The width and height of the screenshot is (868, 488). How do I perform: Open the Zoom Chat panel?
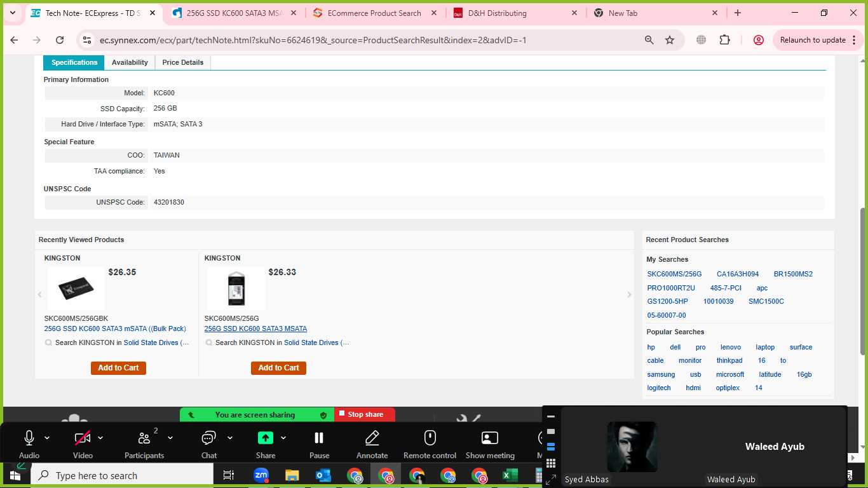coord(209,444)
